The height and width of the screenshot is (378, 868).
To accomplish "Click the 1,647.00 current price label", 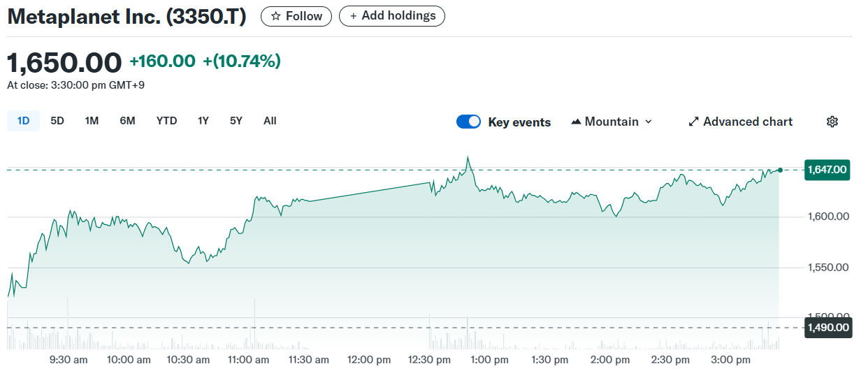I will (827, 169).
